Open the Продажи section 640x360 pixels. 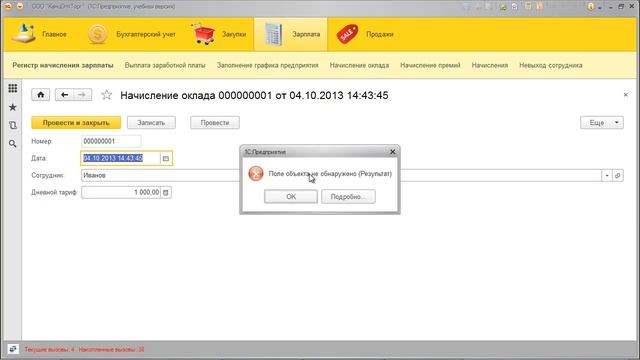(365, 34)
